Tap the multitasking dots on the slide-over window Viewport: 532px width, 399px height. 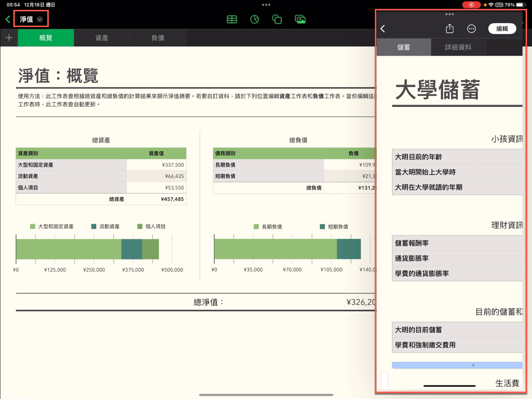click(450, 14)
